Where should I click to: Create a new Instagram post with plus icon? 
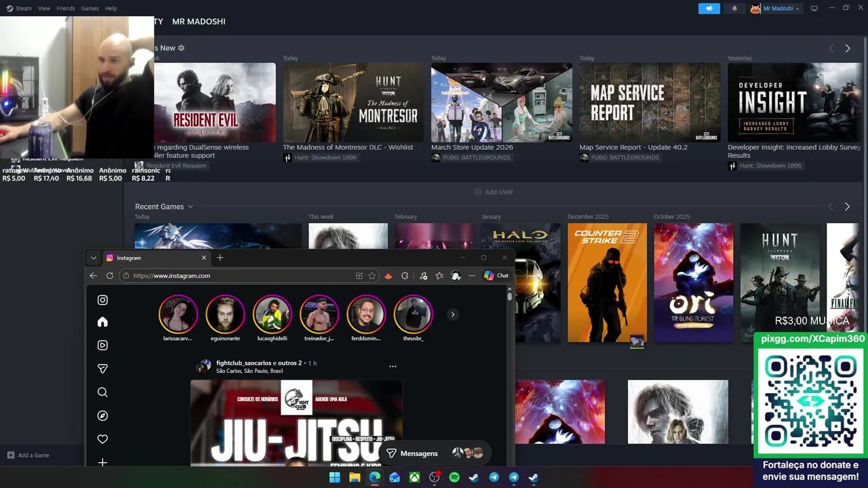(102, 462)
